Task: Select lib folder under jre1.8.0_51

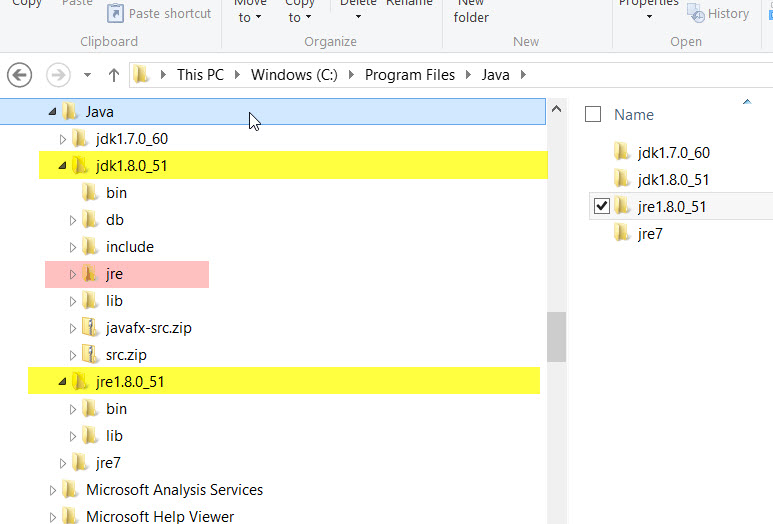Action: pos(114,436)
